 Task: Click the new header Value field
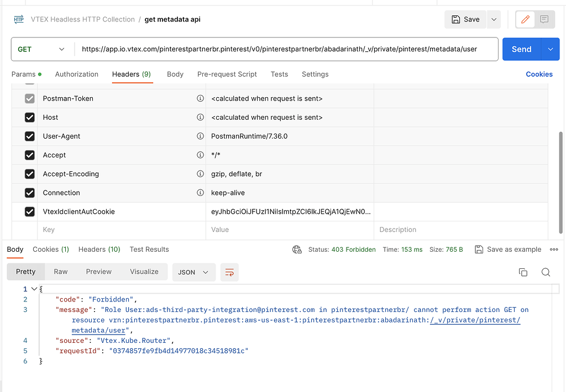290,230
